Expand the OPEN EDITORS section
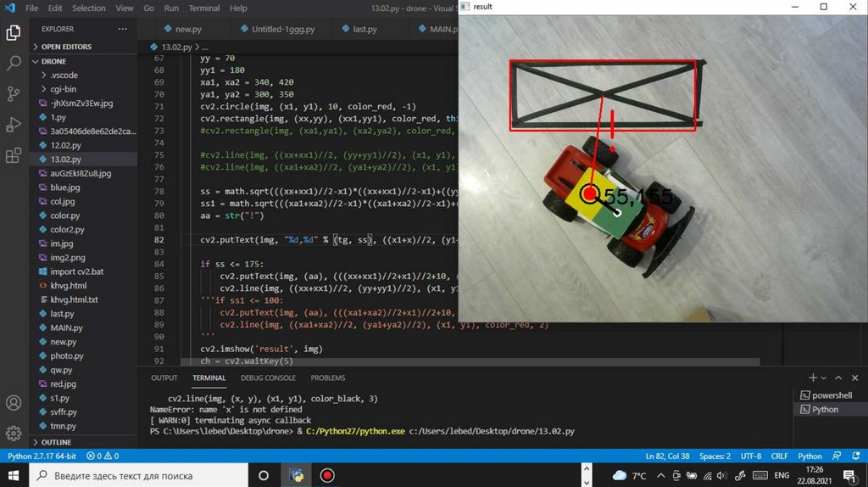The image size is (868, 487). tap(66, 47)
